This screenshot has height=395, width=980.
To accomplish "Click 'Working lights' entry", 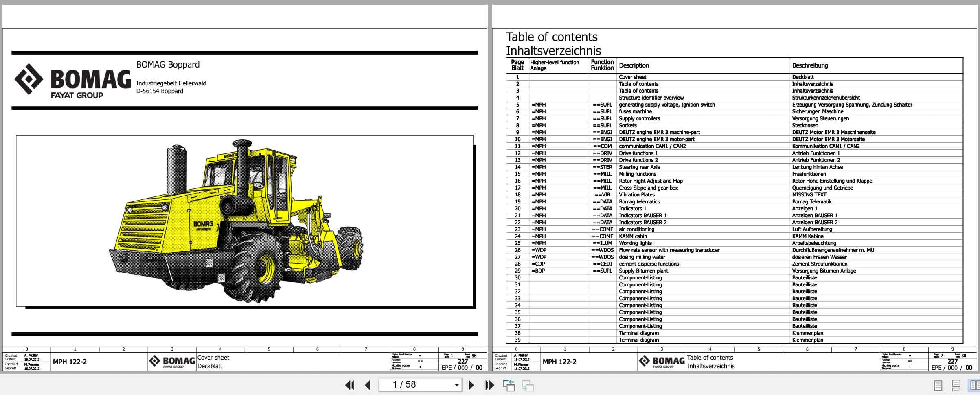I will tap(635, 243).
